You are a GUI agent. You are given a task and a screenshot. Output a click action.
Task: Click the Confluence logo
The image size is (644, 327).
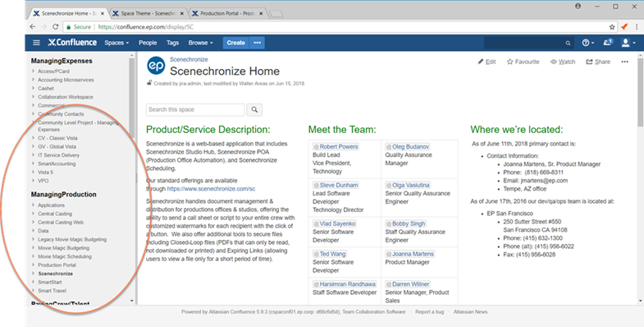[72, 43]
